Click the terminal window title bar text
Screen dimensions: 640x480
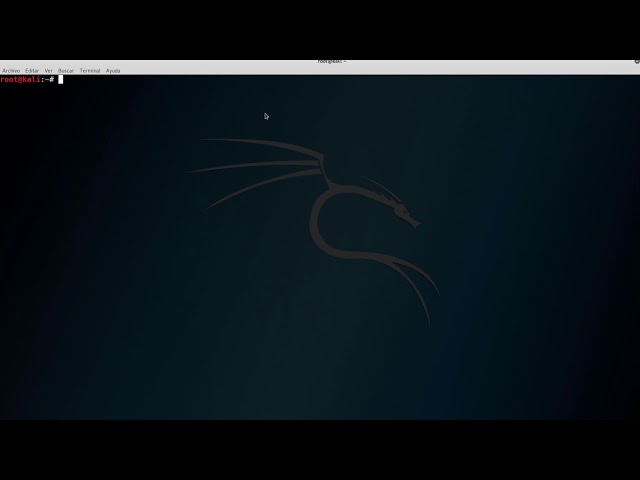332,62
